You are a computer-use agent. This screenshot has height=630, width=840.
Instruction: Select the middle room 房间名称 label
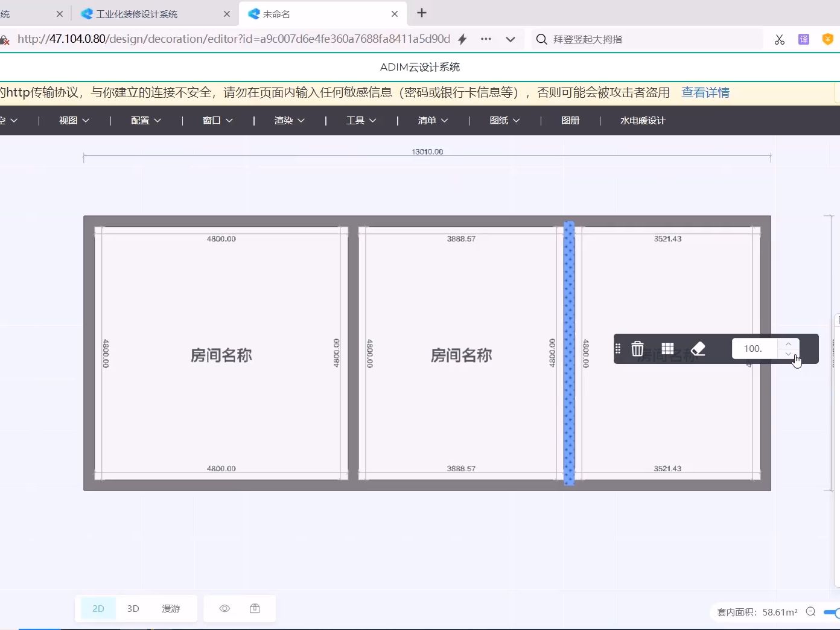point(462,355)
